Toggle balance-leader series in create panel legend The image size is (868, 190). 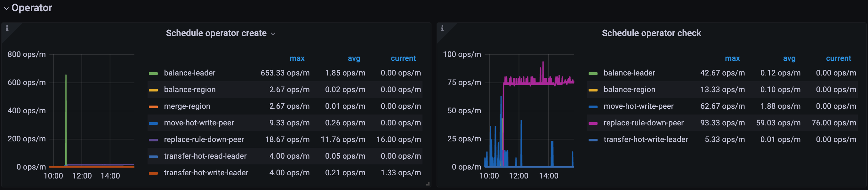pyautogui.click(x=189, y=73)
